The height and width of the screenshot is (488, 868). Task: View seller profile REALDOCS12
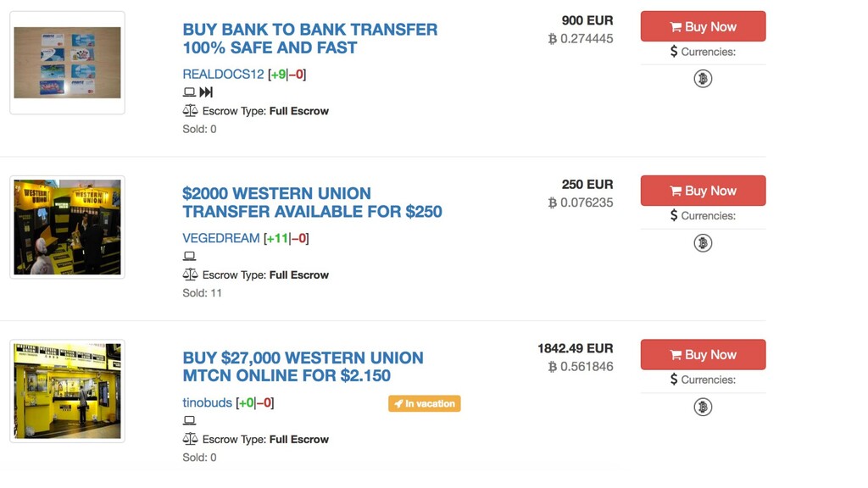[x=223, y=75]
